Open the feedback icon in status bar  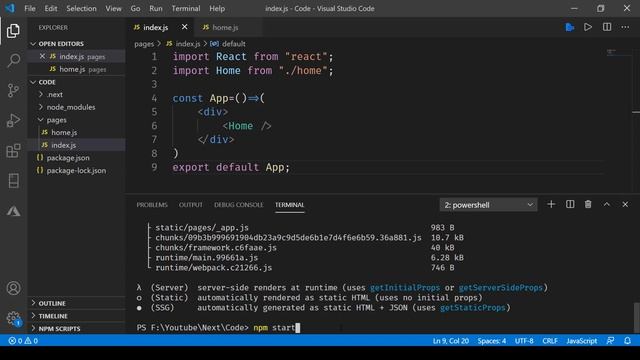click(x=610, y=341)
